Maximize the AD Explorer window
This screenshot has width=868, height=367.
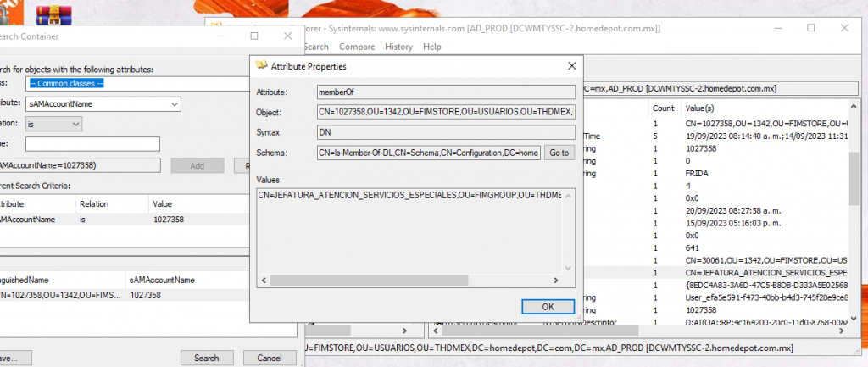[x=810, y=28]
